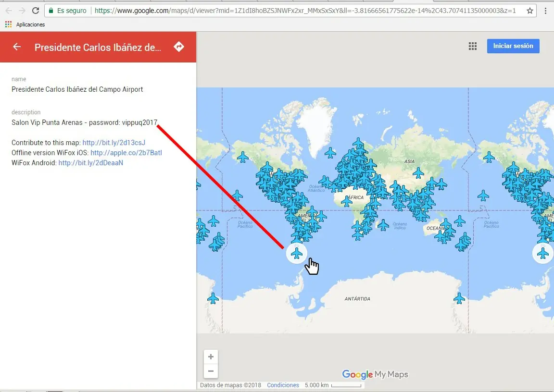Click the URL address bar
The image size is (554, 392).
[x=290, y=11]
